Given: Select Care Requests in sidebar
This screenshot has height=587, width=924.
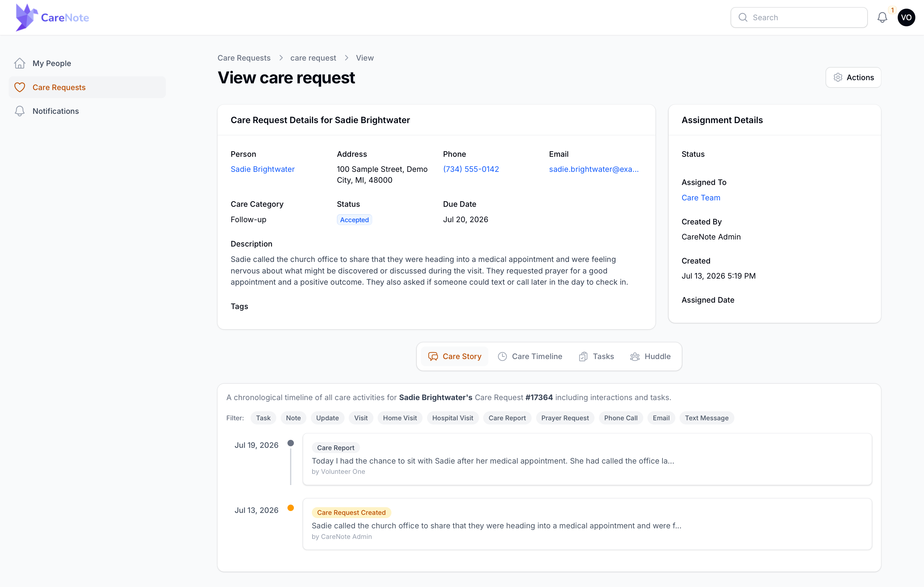Looking at the screenshot, I should point(87,87).
